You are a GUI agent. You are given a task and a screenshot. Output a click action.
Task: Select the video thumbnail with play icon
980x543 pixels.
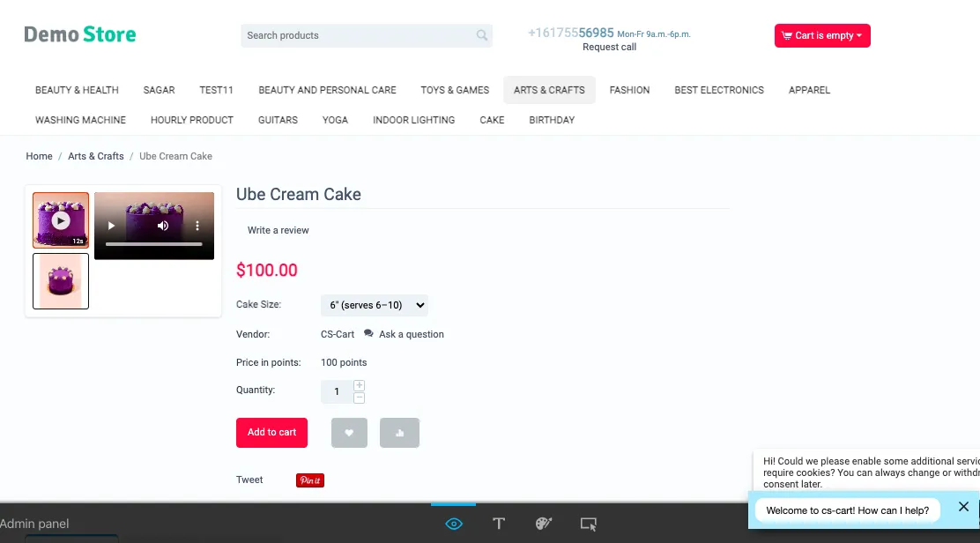click(x=61, y=220)
